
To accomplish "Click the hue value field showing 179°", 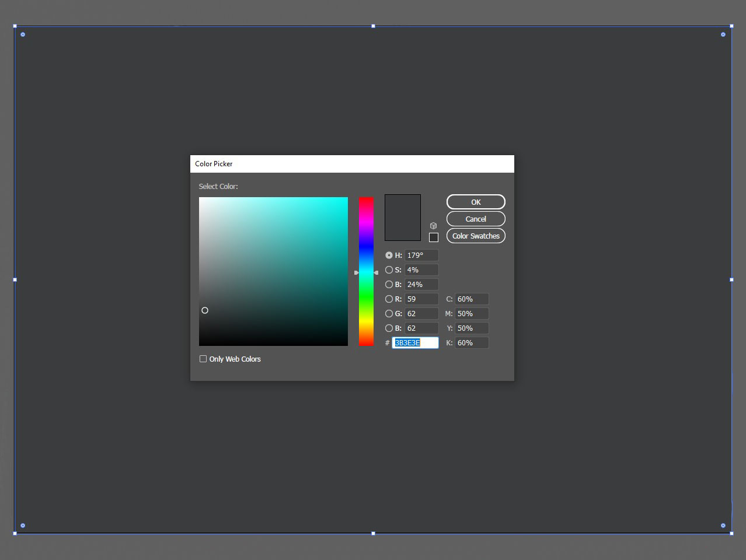I will tap(421, 256).
